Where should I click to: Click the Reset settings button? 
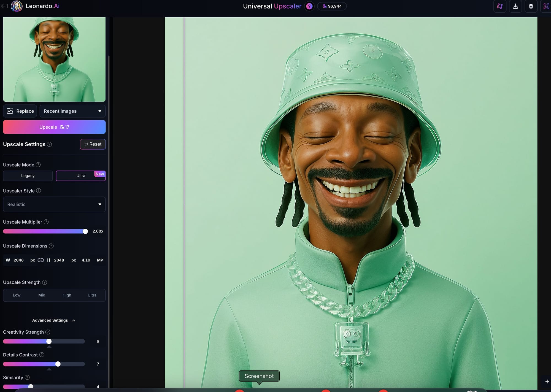pos(93,144)
